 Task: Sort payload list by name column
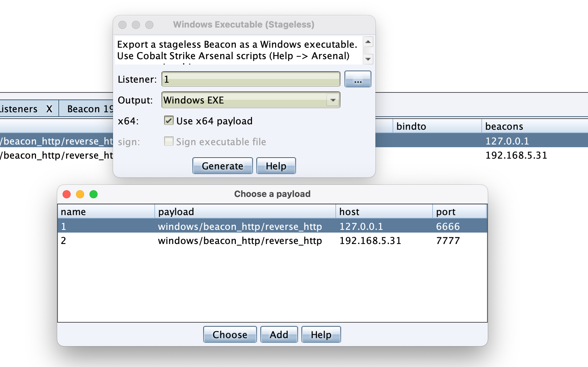pyautogui.click(x=106, y=212)
